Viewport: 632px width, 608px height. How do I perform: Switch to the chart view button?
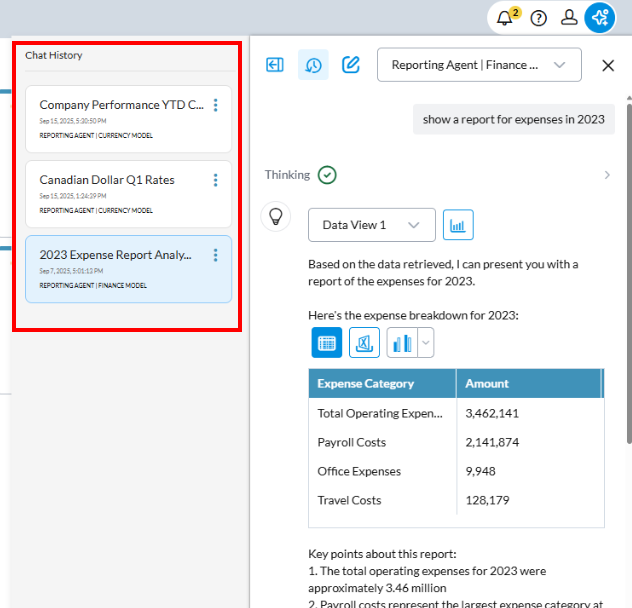pyautogui.click(x=401, y=342)
